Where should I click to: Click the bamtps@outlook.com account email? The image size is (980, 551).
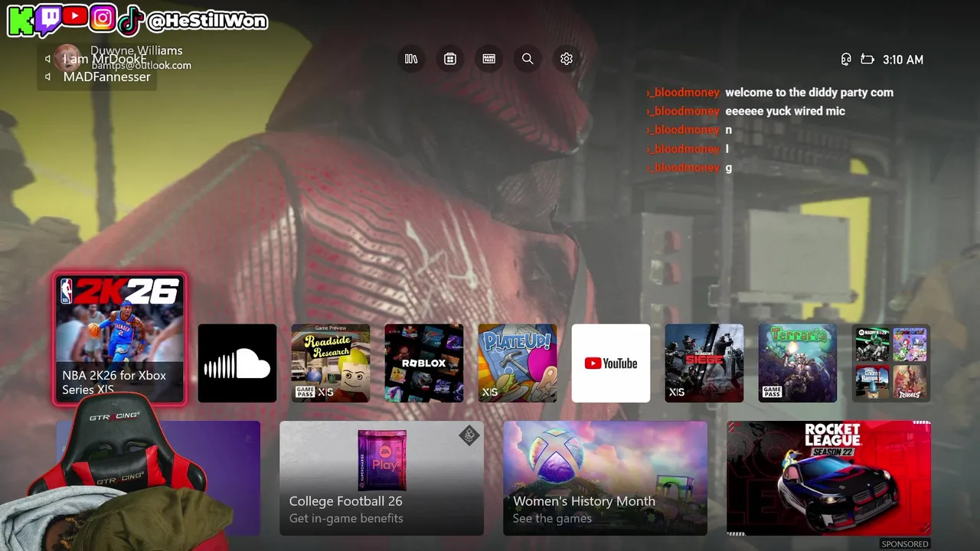click(142, 66)
